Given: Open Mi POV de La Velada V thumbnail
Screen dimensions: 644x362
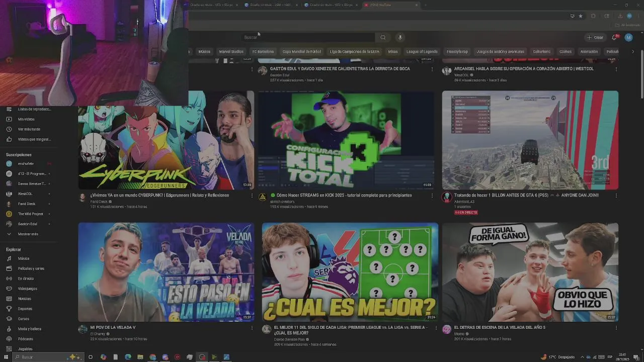Looking at the screenshot, I should point(166,272).
